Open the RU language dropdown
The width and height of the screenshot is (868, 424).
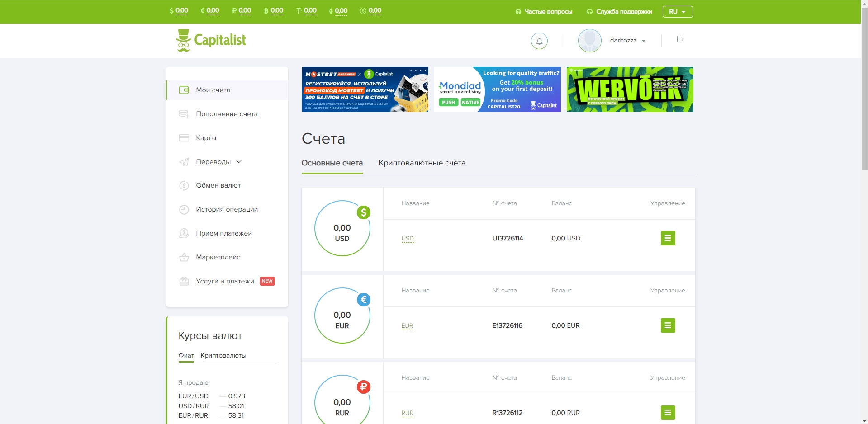coord(678,12)
